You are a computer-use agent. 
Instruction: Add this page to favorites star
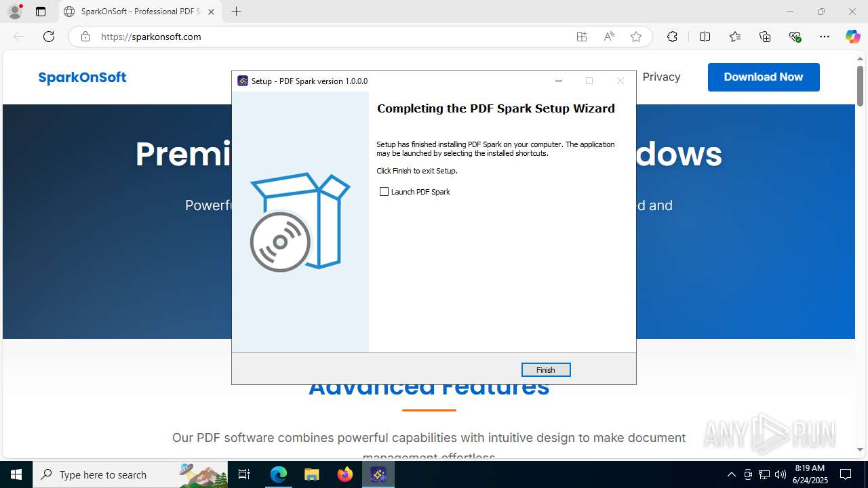click(636, 37)
